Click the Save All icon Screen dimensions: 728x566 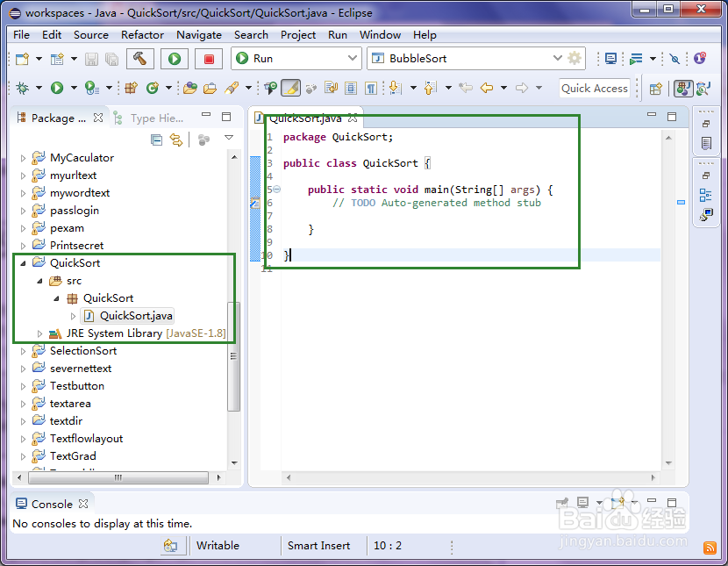click(112, 59)
